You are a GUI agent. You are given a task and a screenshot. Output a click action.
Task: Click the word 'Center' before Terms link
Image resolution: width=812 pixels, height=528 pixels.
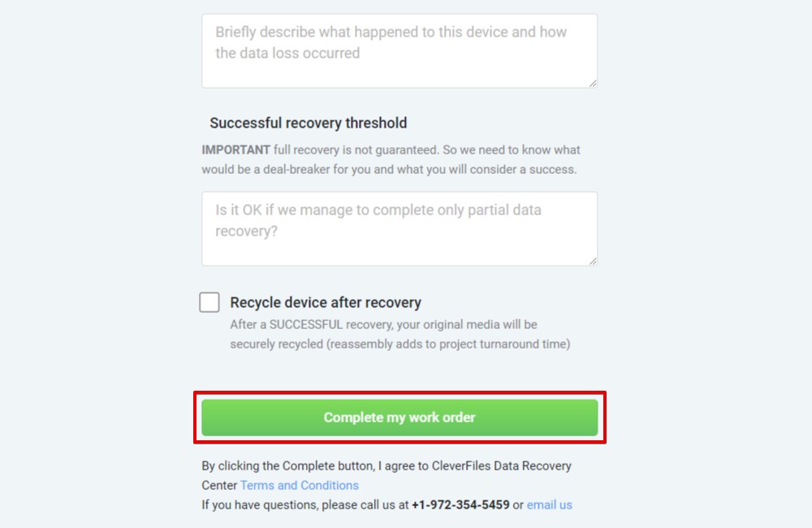[219, 486]
